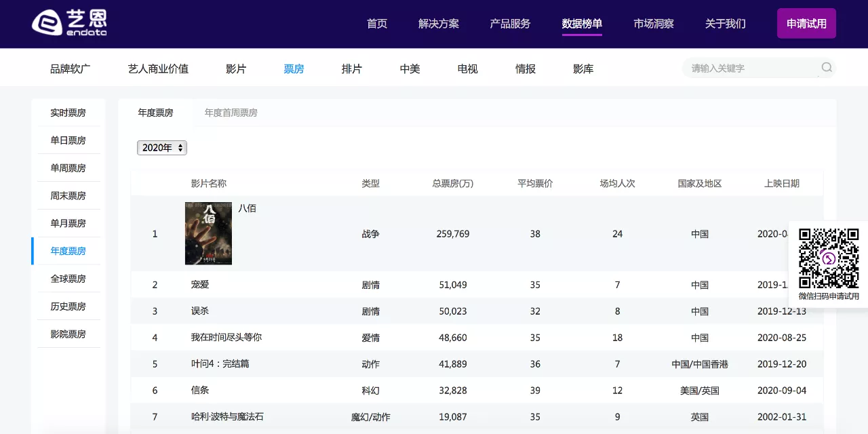868x434 pixels.
Task: Click the 上映日期 column header
Action: click(x=782, y=183)
